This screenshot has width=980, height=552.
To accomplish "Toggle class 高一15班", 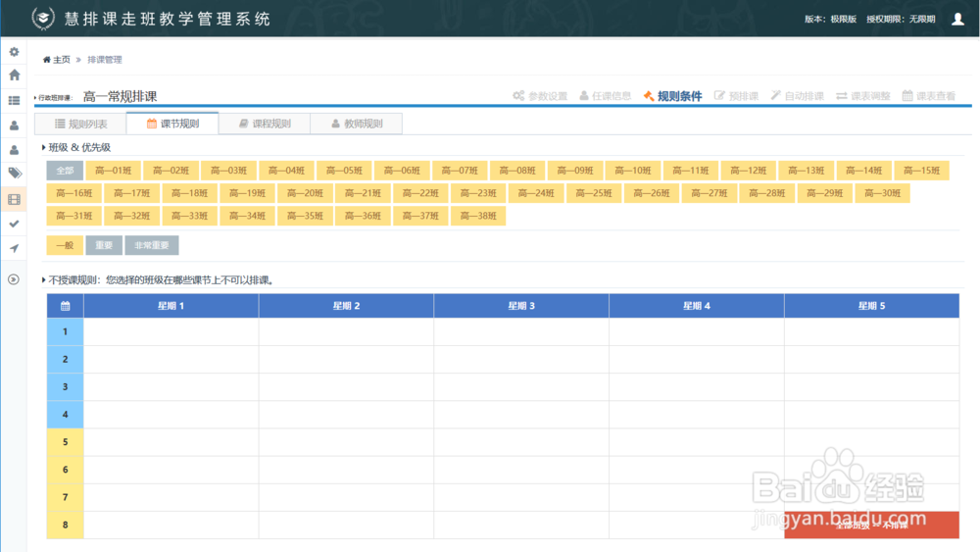I will click(921, 171).
